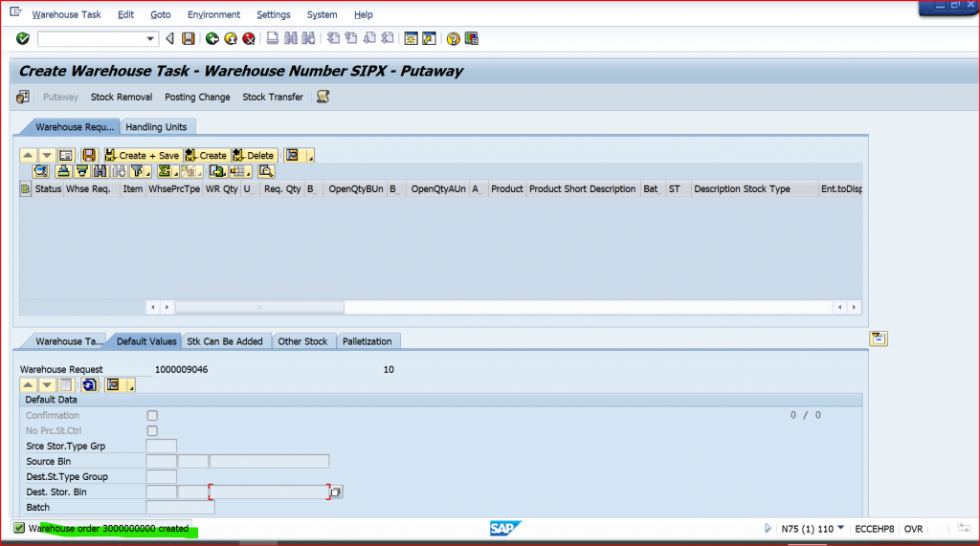
Task: Click the First Page icon
Action: pos(333,39)
